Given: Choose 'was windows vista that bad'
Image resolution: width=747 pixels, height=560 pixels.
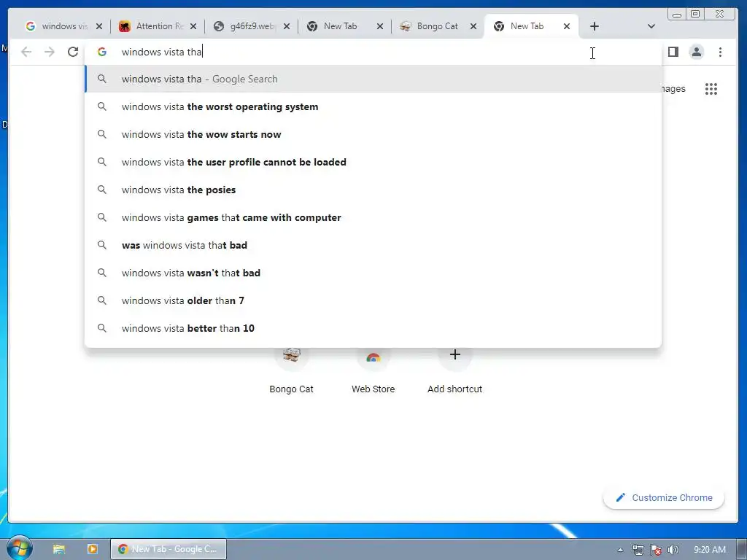Looking at the screenshot, I should 373,245.
